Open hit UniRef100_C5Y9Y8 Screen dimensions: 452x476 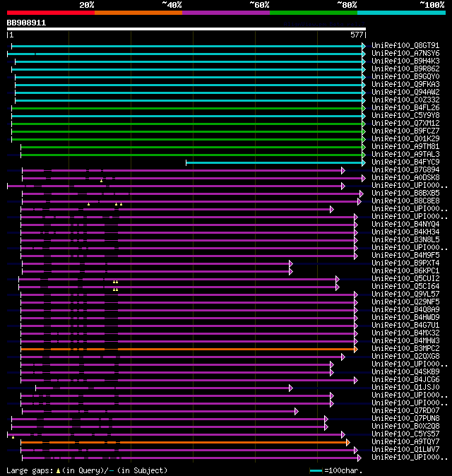tap(405, 115)
